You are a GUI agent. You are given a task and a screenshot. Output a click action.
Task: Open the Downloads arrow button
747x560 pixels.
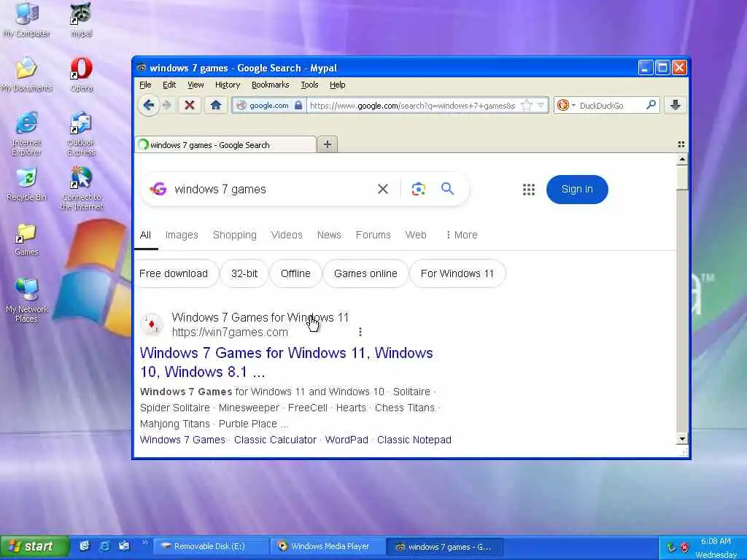coord(675,105)
